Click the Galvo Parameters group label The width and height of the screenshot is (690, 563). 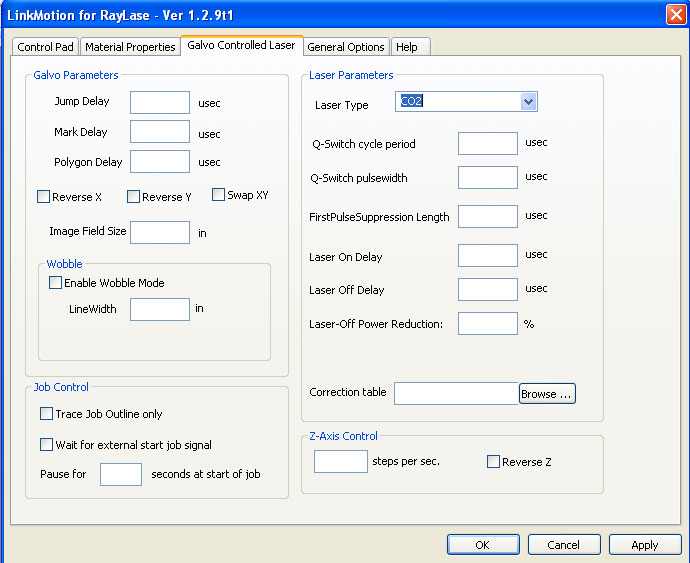tap(76, 75)
